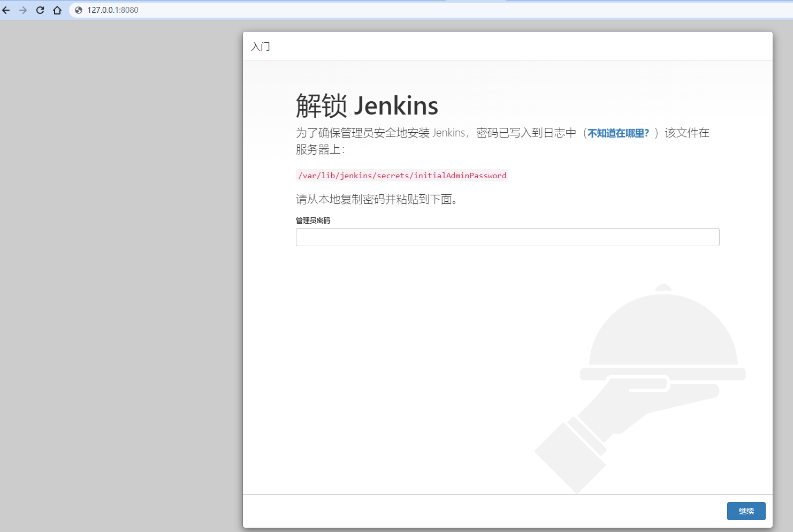Click the browser forward arrow
The height and width of the screenshot is (532, 793).
pos(23,10)
